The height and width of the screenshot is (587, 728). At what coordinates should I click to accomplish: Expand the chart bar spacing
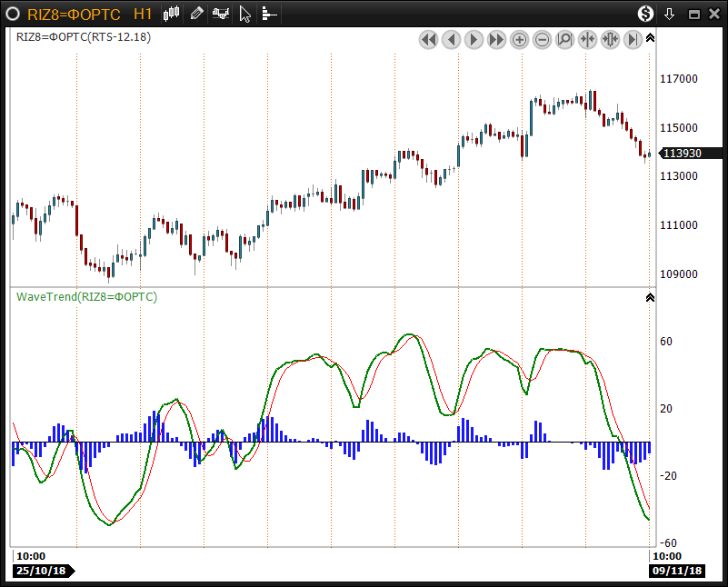[x=610, y=40]
